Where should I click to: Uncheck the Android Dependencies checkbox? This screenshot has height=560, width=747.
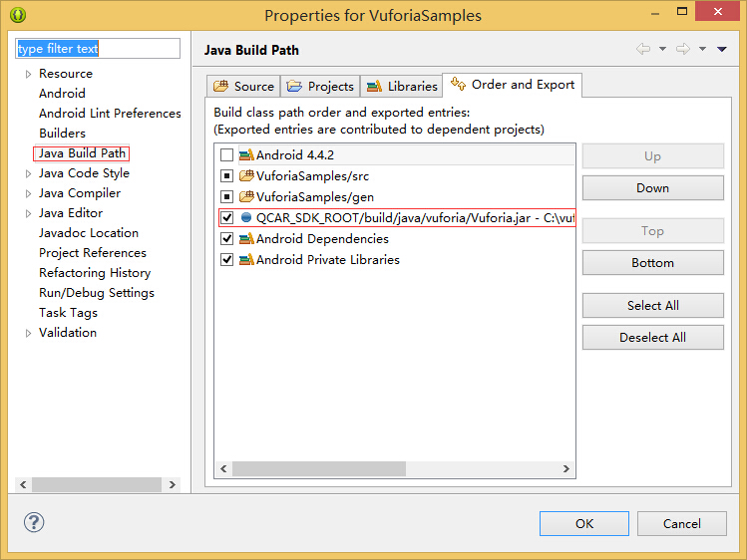(226, 239)
